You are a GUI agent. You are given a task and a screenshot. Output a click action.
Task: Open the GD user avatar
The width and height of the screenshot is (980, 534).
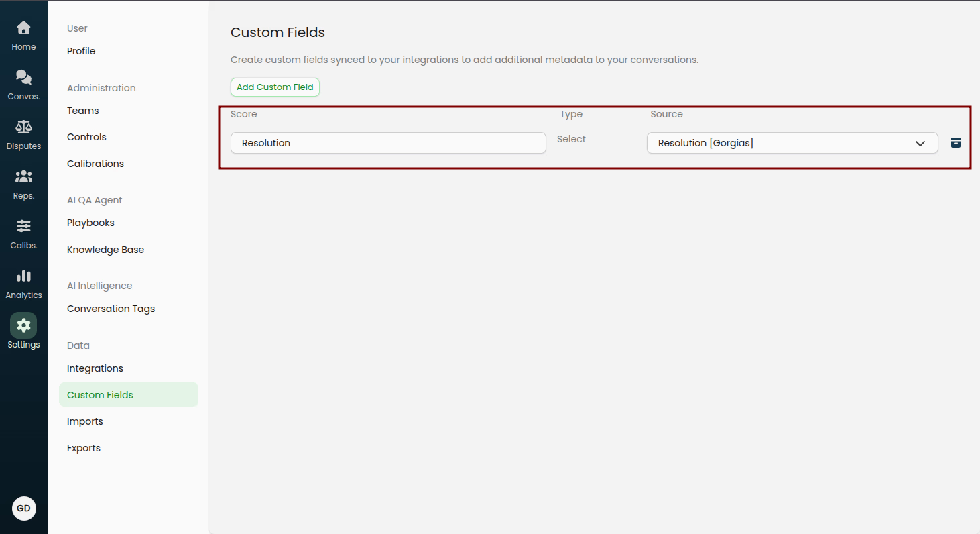coord(23,509)
